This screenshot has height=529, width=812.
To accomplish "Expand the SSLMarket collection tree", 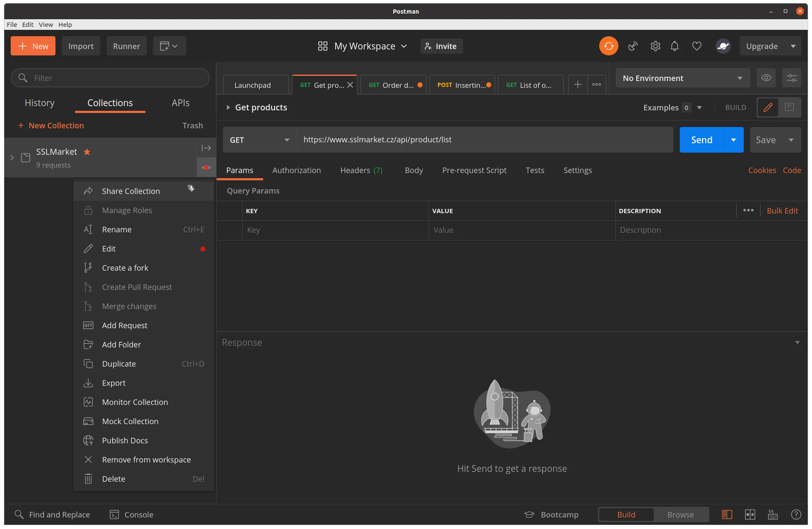I will [x=12, y=158].
